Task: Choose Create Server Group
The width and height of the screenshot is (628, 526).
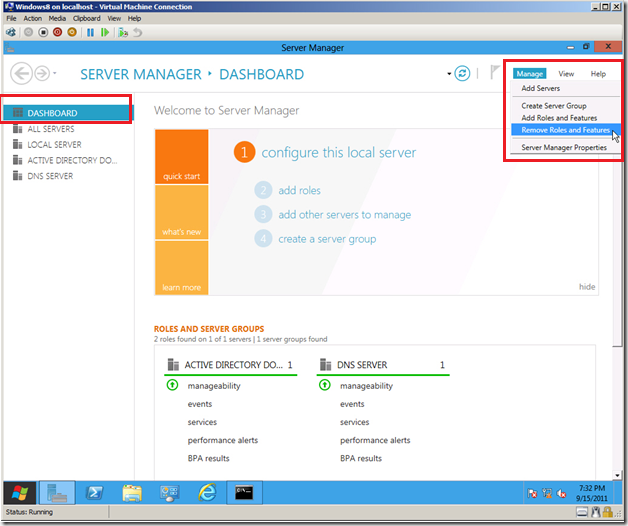Action: tap(566, 106)
